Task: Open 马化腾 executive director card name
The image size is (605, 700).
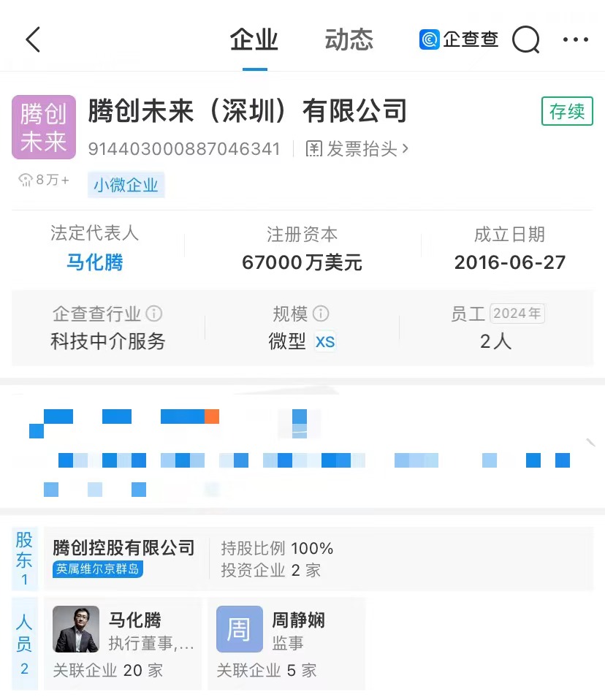Action: [x=135, y=620]
